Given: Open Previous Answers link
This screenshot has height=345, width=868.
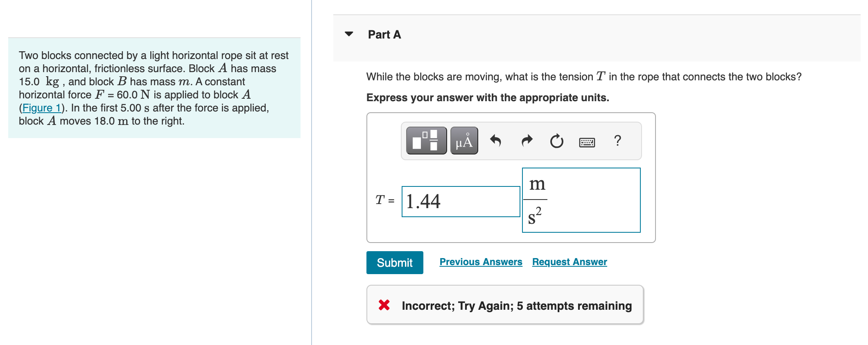Looking at the screenshot, I should [481, 262].
